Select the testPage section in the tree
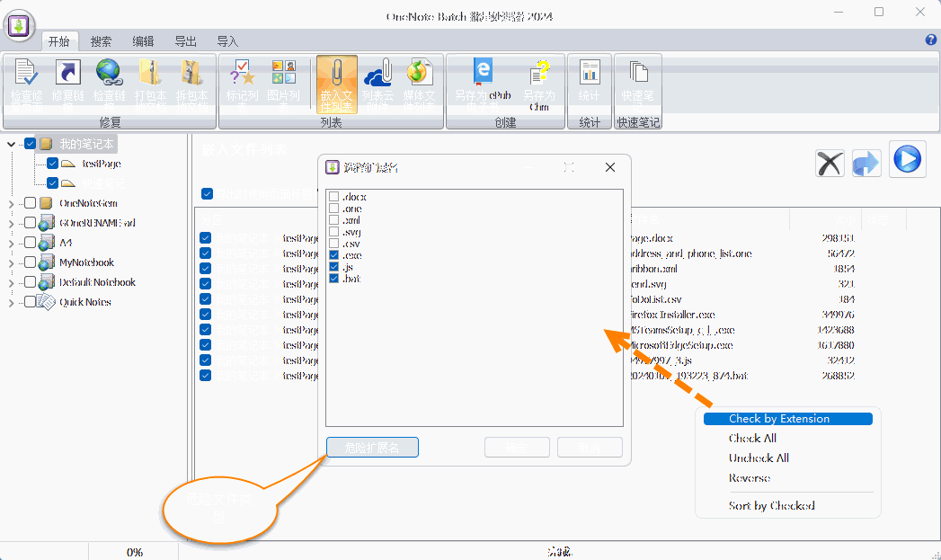Viewport: 941px width, 560px height. [102, 164]
